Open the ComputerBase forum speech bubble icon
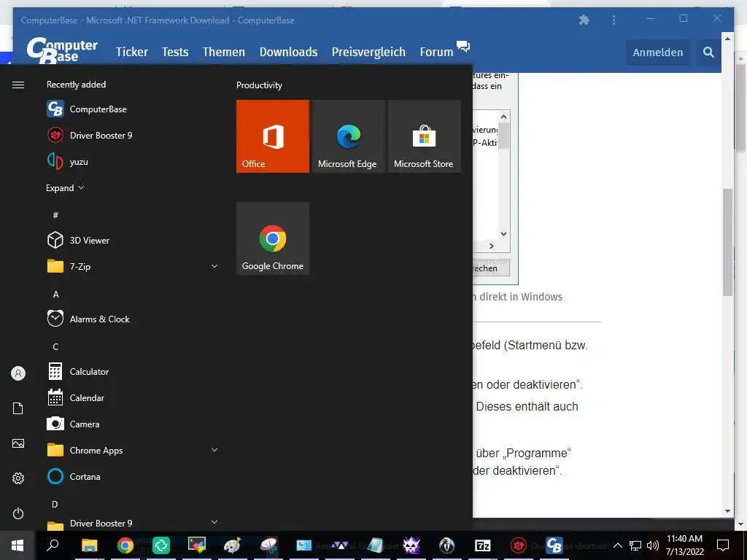The image size is (747, 560). (463, 46)
